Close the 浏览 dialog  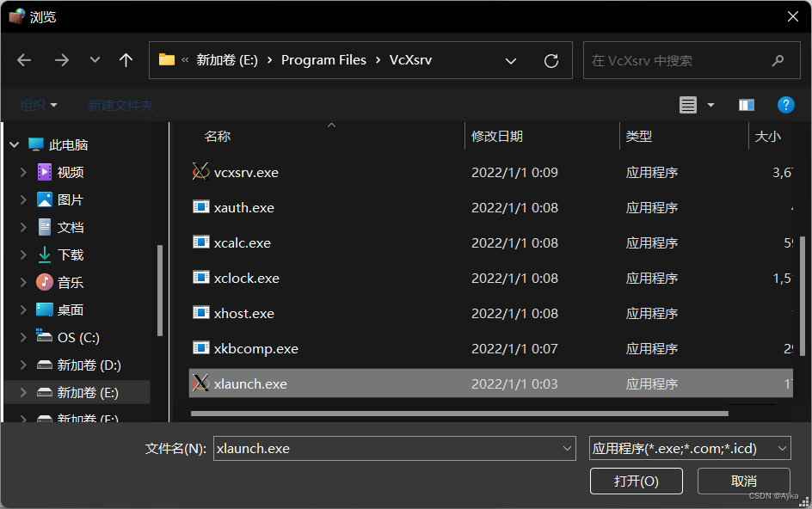792,16
